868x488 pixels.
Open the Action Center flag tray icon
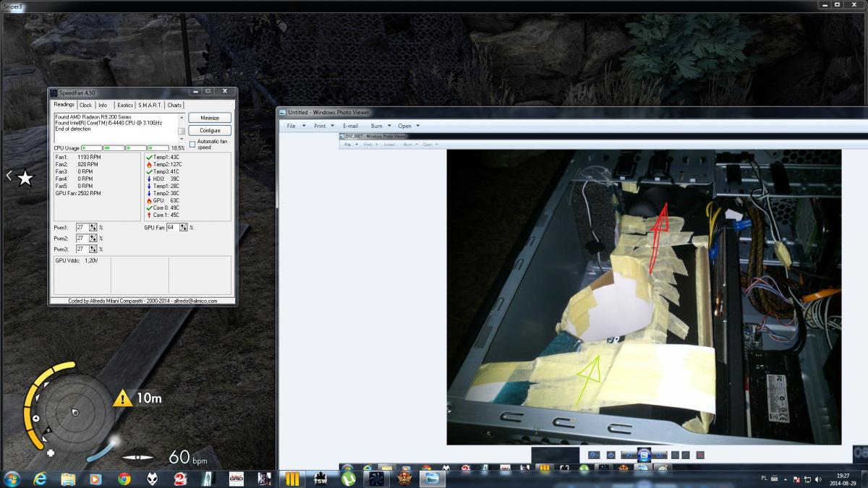(796, 479)
